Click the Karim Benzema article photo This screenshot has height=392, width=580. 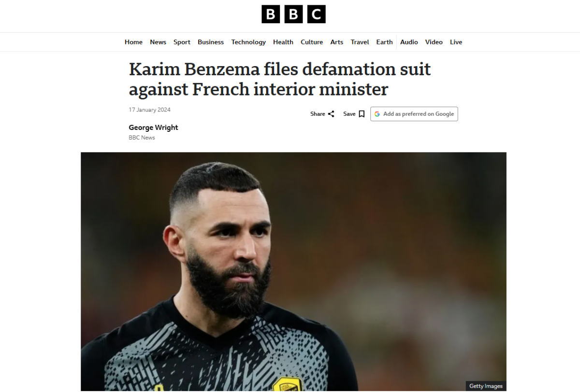click(293, 271)
